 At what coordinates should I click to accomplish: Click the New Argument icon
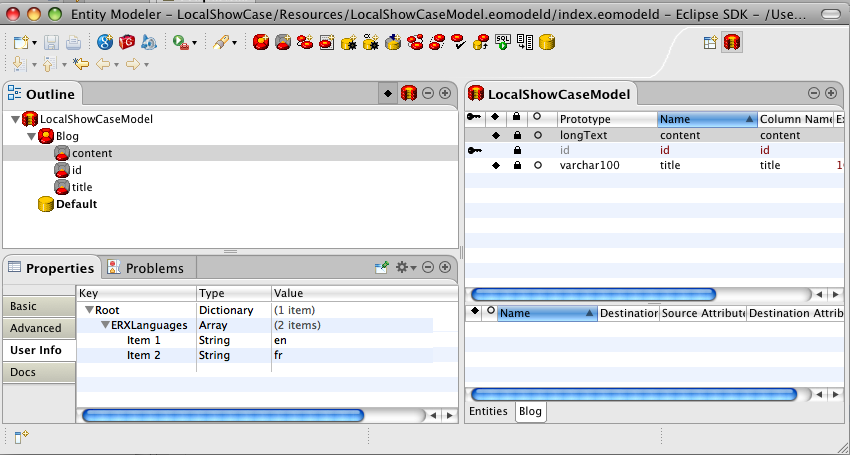(x=371, y=42)
